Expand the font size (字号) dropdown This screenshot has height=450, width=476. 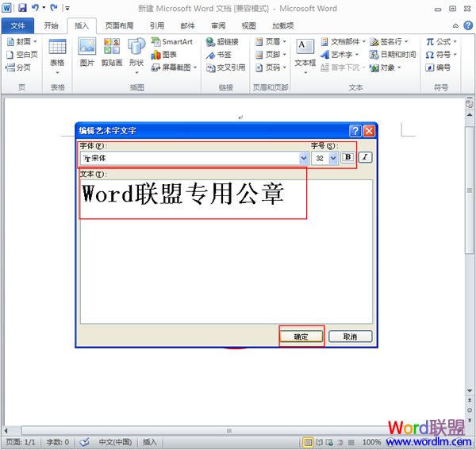coord(333,158)
